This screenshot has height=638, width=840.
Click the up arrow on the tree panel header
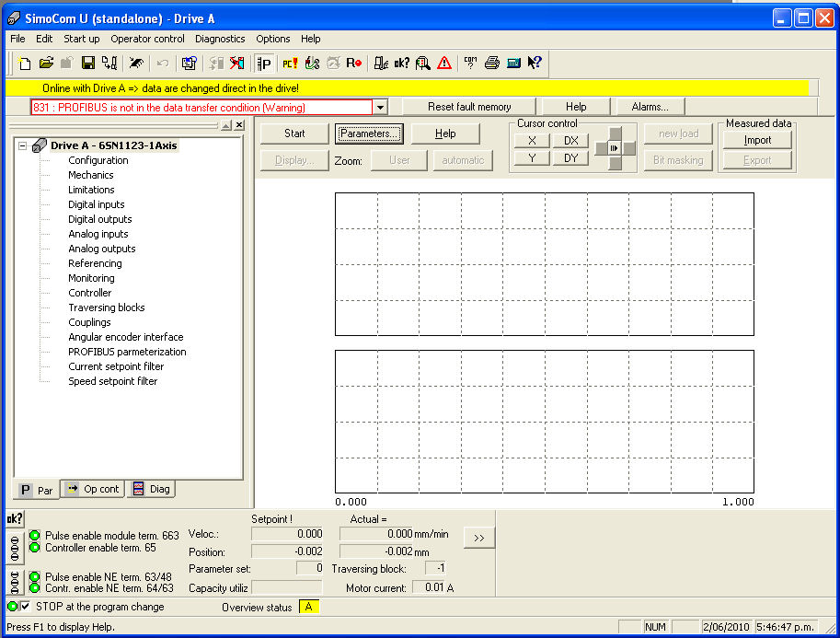226,125
